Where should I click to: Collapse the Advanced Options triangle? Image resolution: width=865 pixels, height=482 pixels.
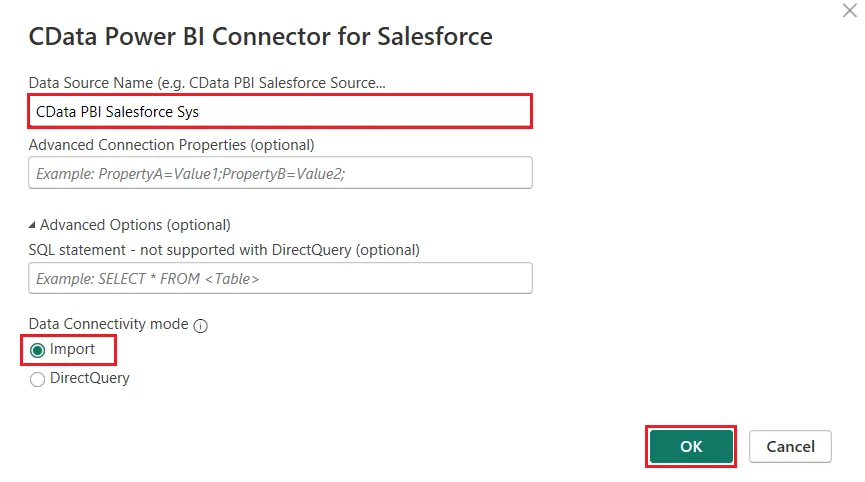[33, 225]
